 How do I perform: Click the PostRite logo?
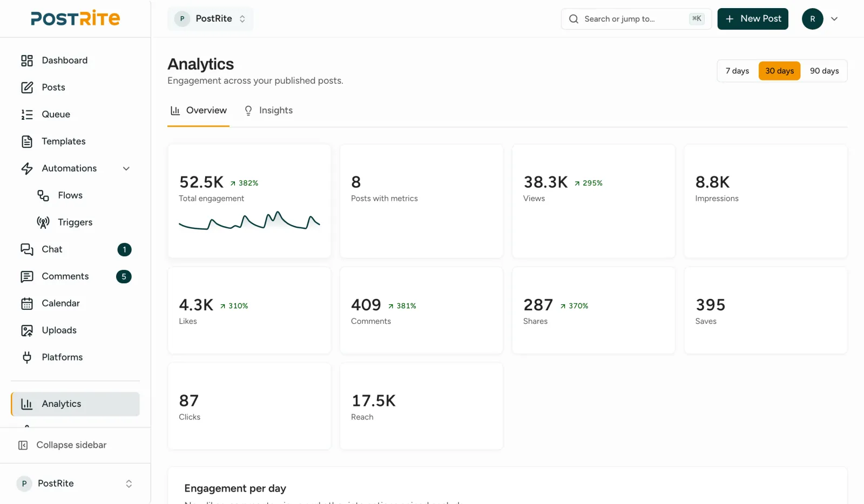pyautogui.click(x=76, y=18)
